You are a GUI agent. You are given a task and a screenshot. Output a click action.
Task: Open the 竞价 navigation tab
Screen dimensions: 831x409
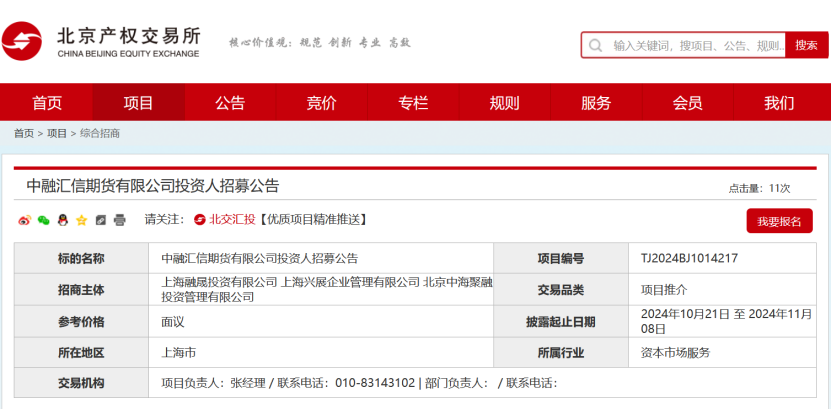(321, 103)
